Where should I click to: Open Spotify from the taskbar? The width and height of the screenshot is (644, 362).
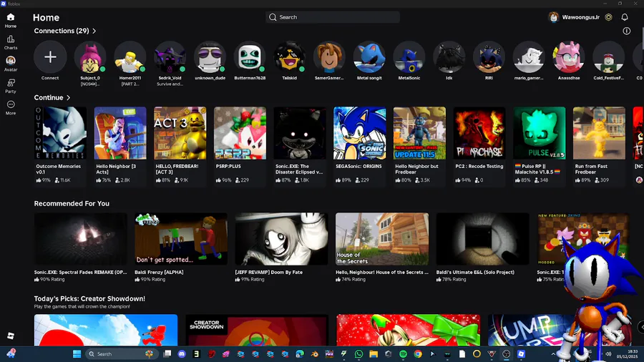click(403, 354)
